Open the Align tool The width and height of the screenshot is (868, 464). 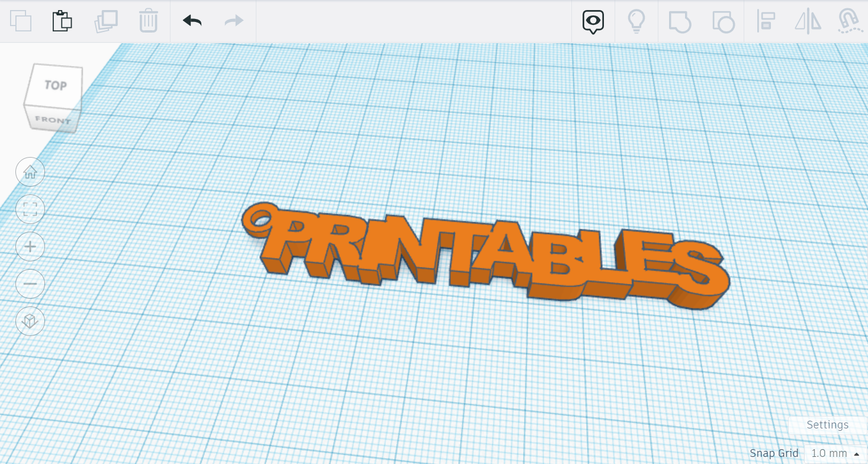766,21
